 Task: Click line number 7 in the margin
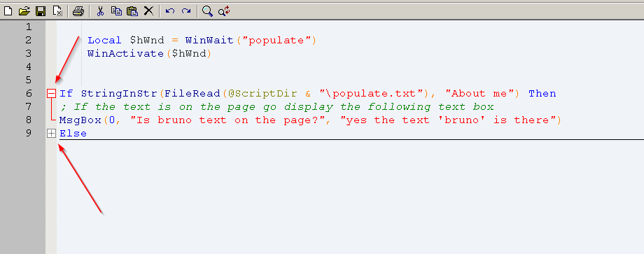[28, 106]
